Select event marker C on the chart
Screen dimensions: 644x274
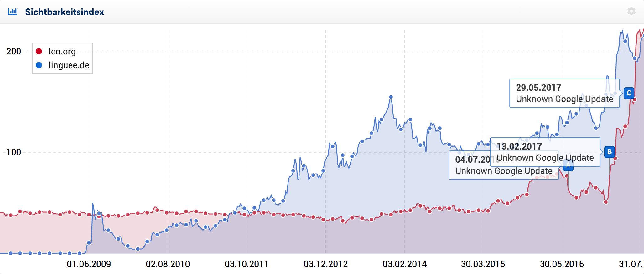[629, 93]
